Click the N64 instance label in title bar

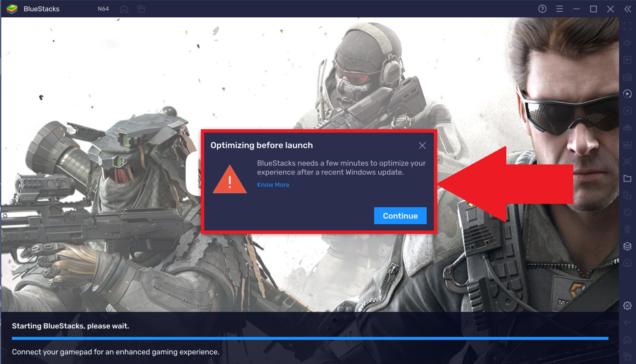pyautogui.click(x=103, y=9)
